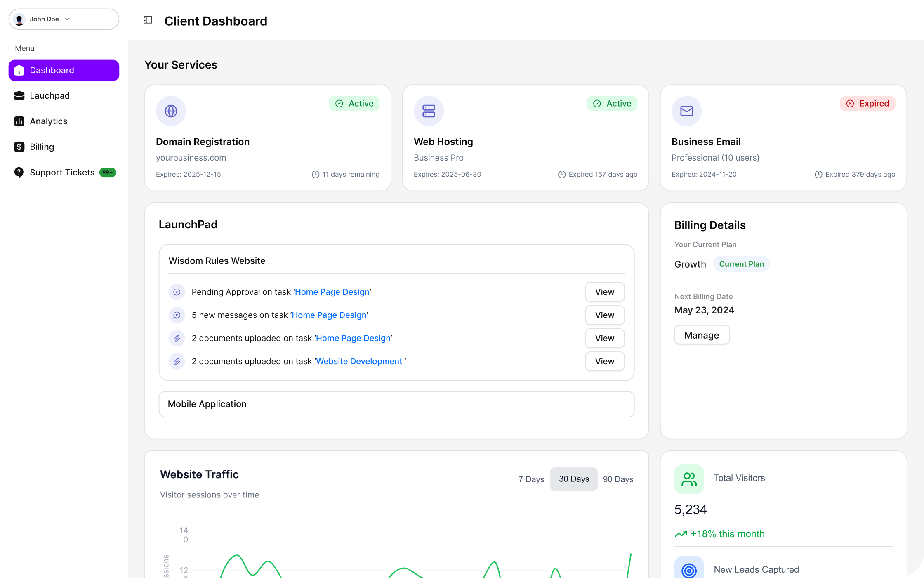Click the Total Visitors people icon
The height and width of the screenshot is (578, 924).
coord(689,479)
